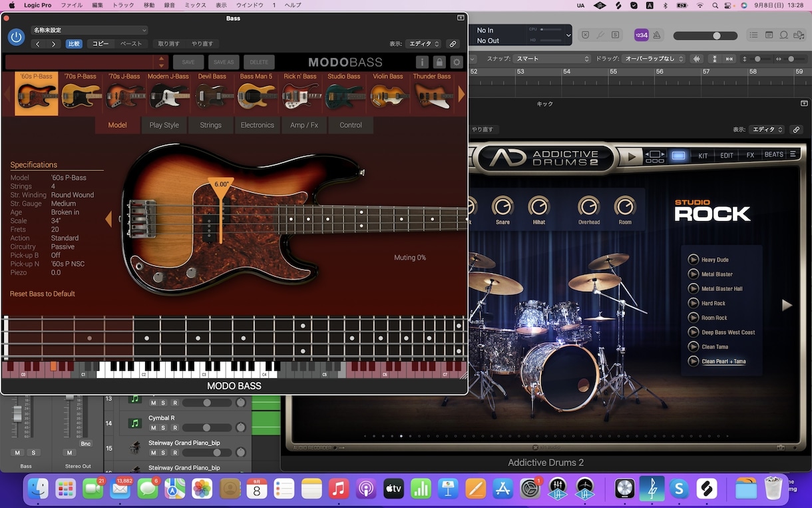This screenshot has height=508, width=812.
Task: Open the EDIT page in Addictive Drums
Action: [726, 155]
